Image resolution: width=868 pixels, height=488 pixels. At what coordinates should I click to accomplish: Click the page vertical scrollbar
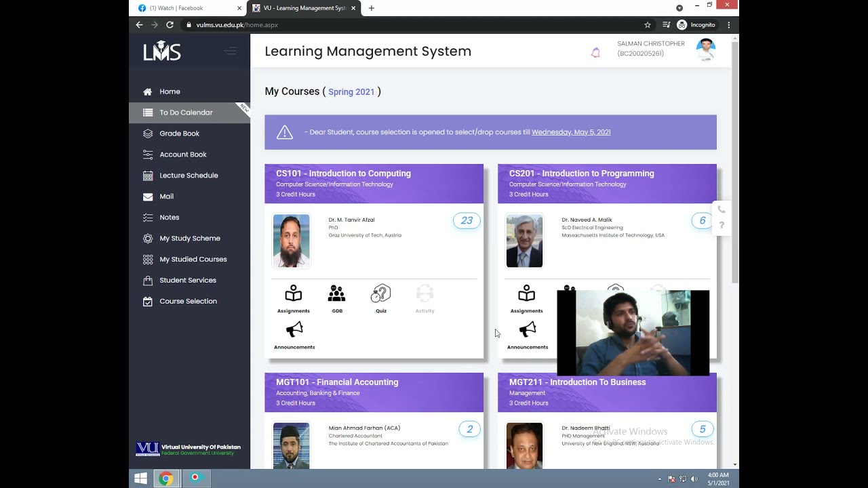735,163
